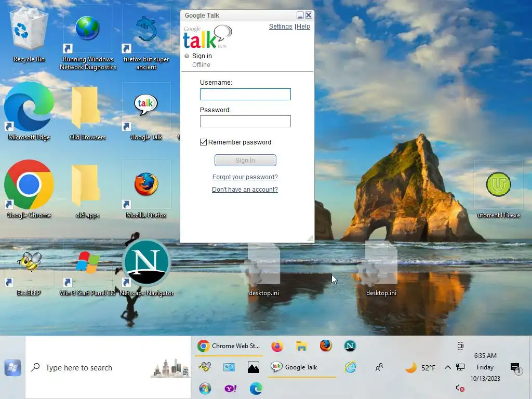This screenshot has width=532, height=399.
Task: Open Yahoo! icon in taskbar
Action: click(x=230, y=389)
